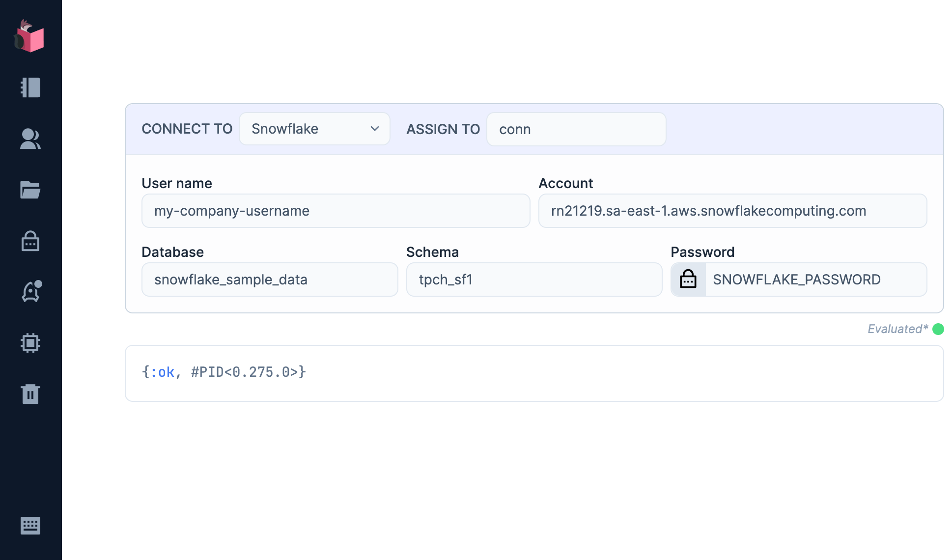Screen dimensions: 952x560
Task: Click the Evaluated status indicator
Action: click(905, 329)
